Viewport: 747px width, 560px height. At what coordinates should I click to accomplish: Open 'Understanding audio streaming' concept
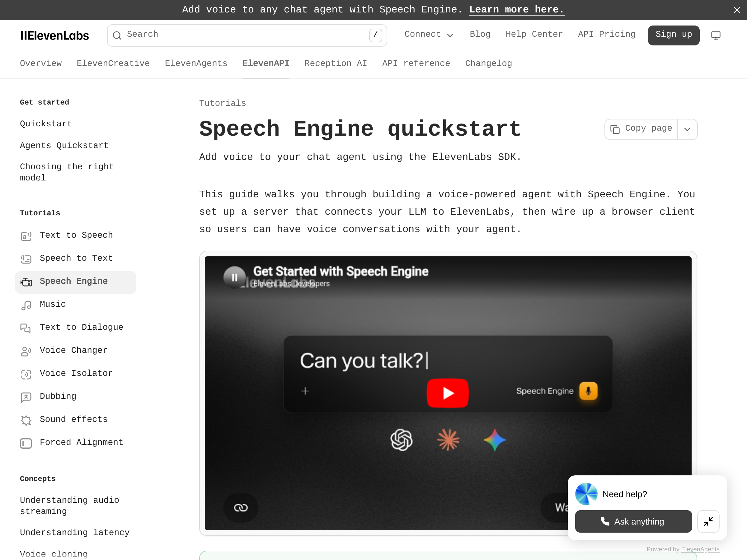70,506
